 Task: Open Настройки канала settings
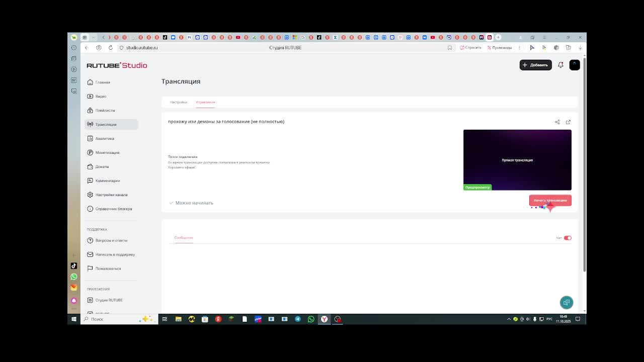107,195
